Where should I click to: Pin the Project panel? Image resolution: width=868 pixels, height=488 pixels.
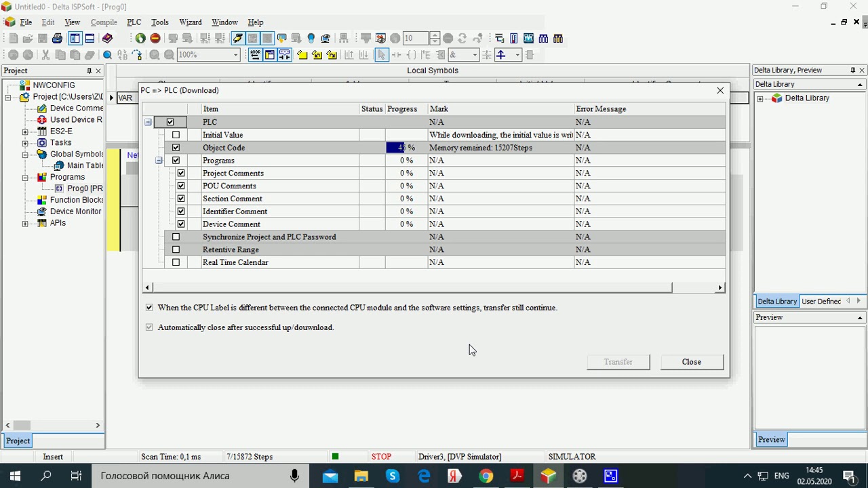pos(89,70)
